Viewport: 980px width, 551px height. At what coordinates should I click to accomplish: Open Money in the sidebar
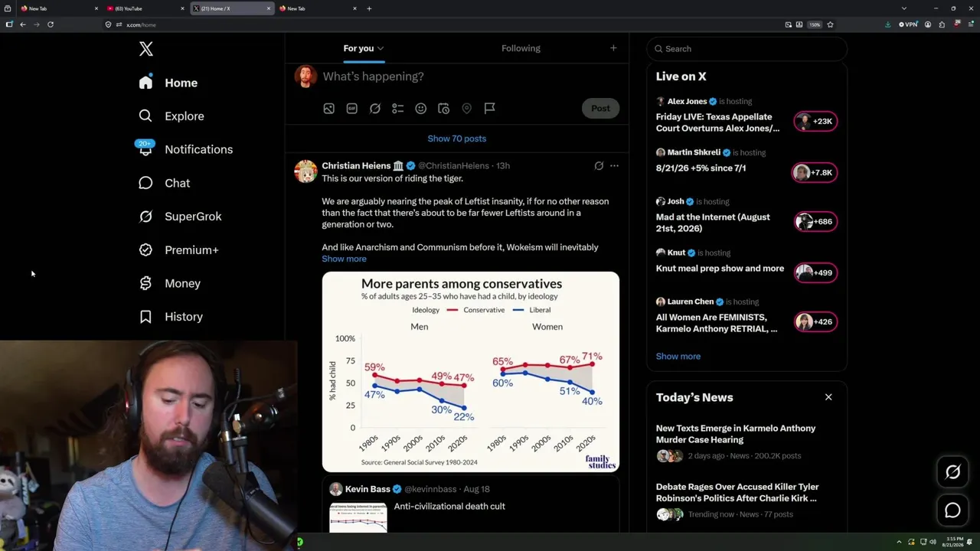pos(169,283)
